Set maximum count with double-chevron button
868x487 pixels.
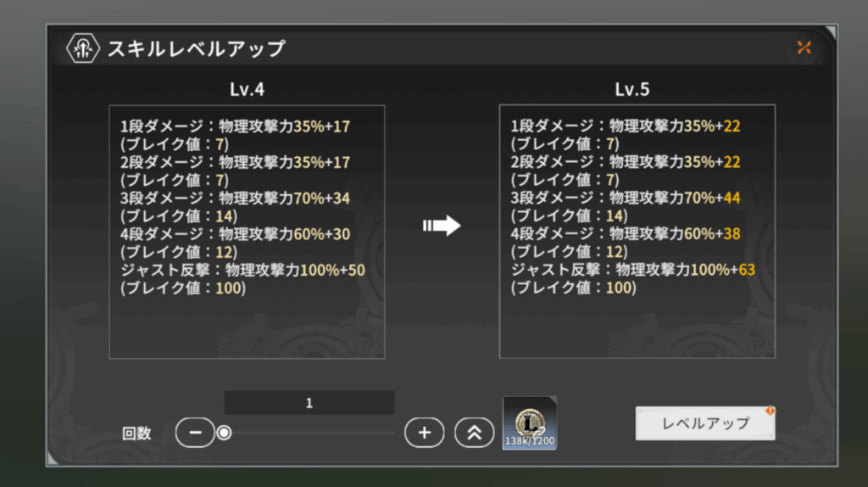(x=475, y=433)
